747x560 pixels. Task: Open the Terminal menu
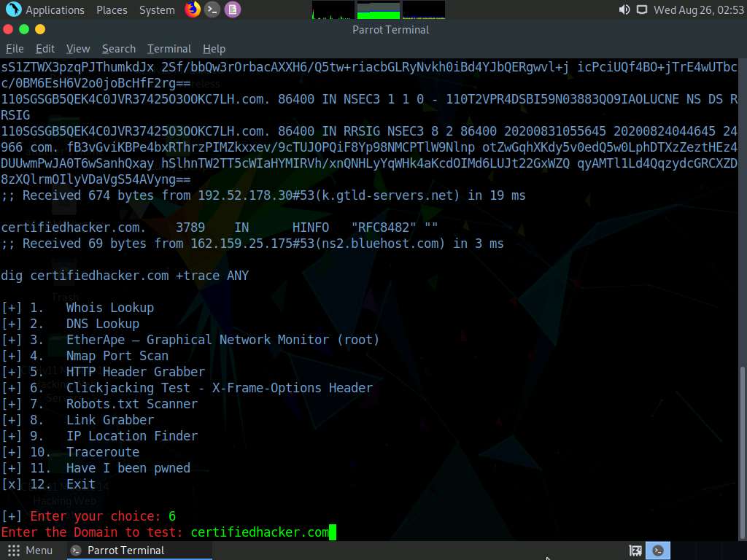pos(169,49)
